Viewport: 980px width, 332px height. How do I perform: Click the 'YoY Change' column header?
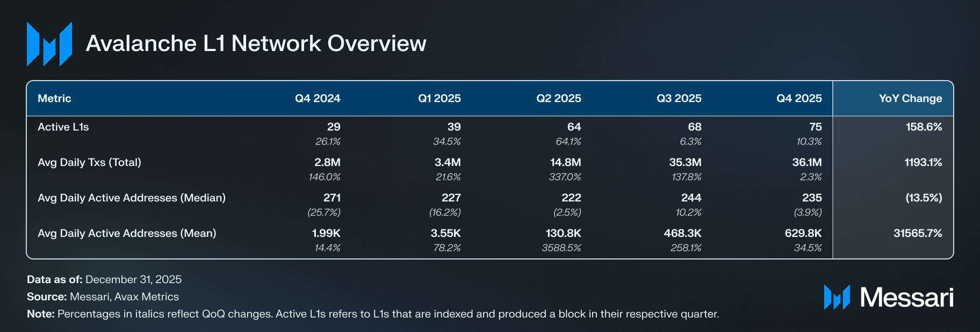(x=911, y=98)
